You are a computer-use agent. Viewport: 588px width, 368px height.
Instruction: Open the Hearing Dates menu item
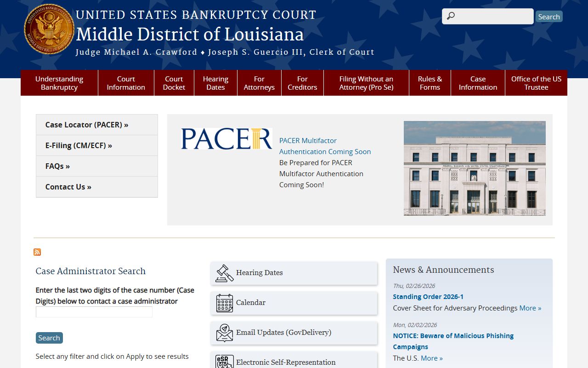click(215, 83)
